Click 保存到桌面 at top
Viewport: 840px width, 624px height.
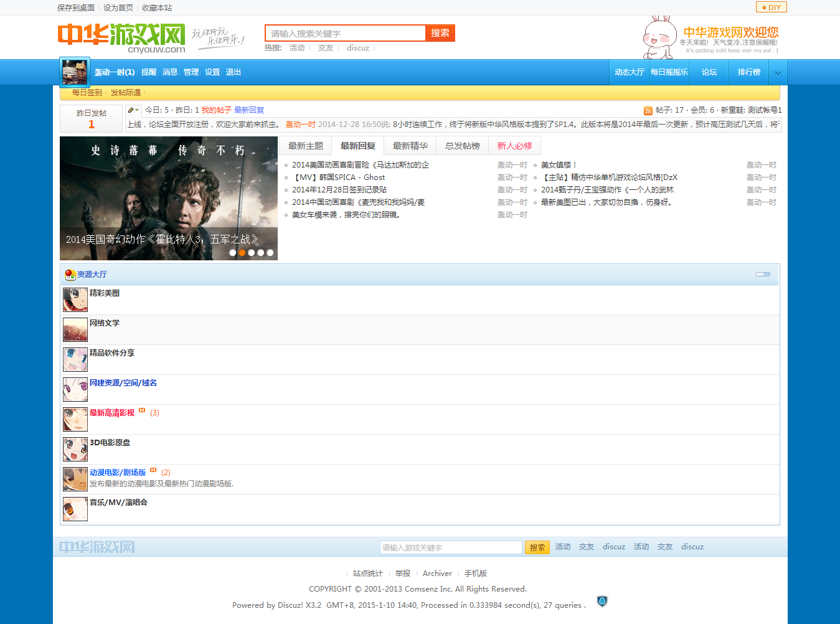(76, 8)
